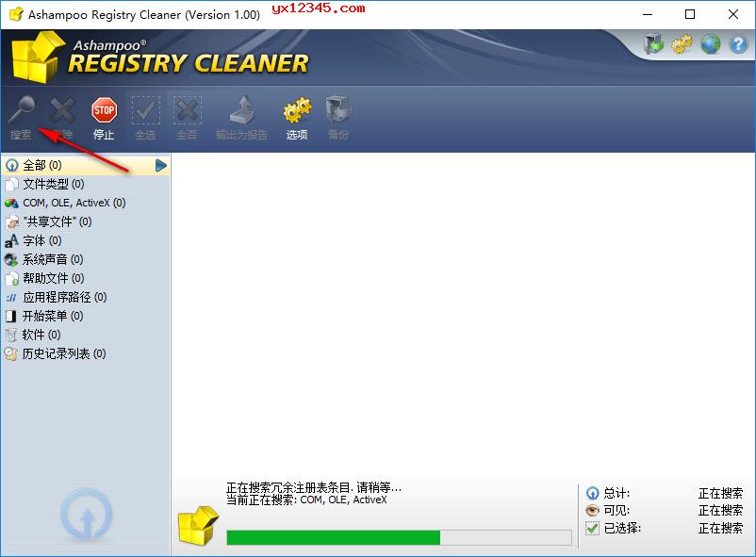Click the 全选 select-all toolbar icon

pos(145,110)
